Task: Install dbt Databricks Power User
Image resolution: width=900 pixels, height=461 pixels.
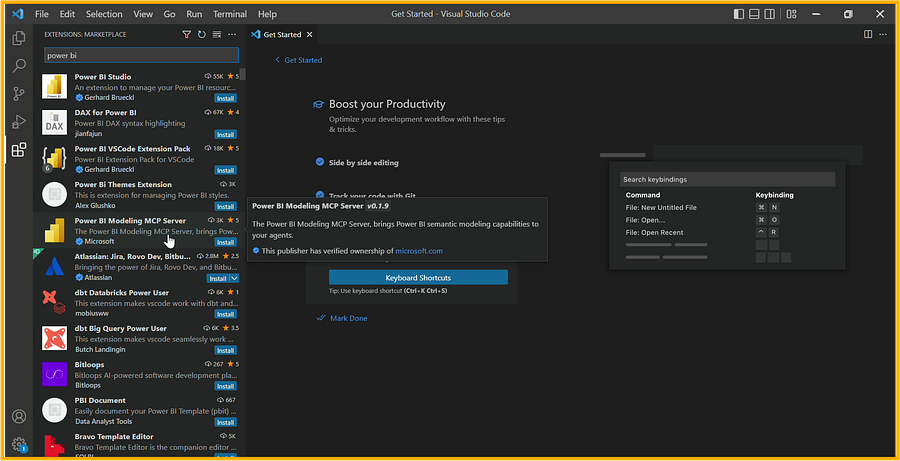Action: 225,314
